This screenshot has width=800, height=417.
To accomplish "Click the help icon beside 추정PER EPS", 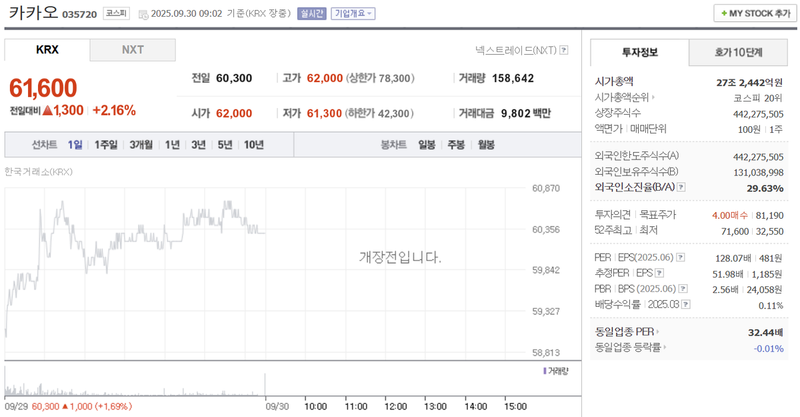I will coord(658,272).
